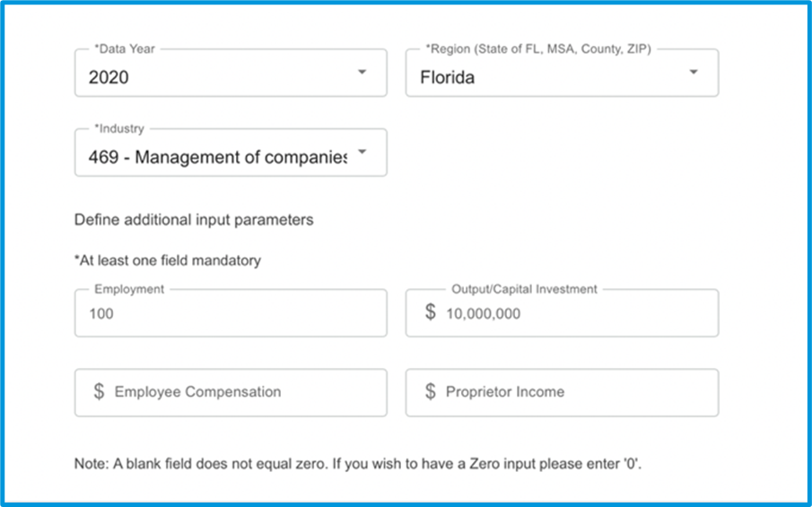Click the *Industry field label
This screenshot has height=507, width=812.
click(x=119, y=128)
